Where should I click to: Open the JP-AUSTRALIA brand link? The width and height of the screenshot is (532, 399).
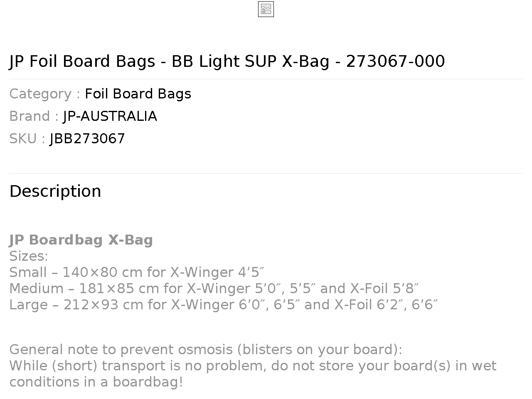click(110, 116)
